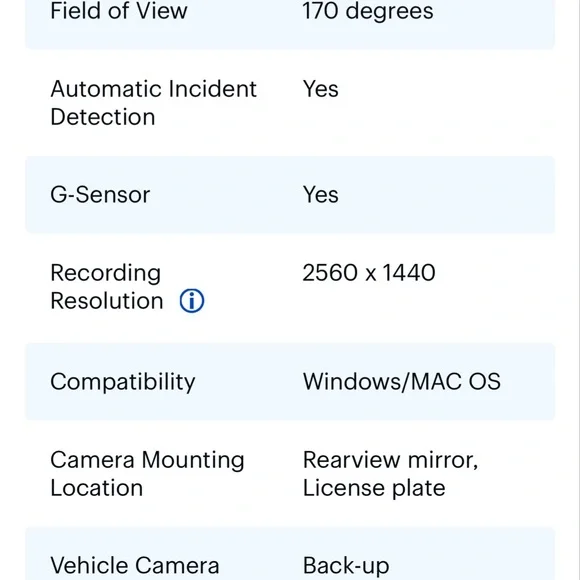
Task: Select the 2560 x 1440 resolution value
Action: [369, 273]
